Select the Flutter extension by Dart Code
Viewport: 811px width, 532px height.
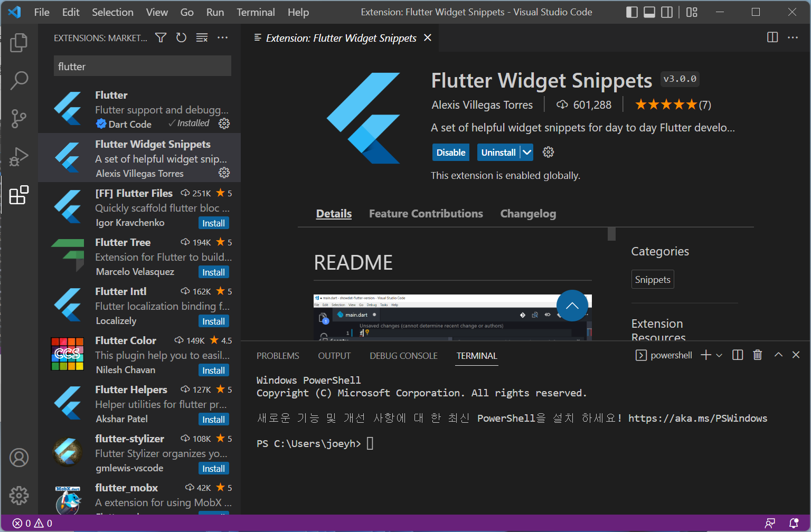click(x=139, y=109)
